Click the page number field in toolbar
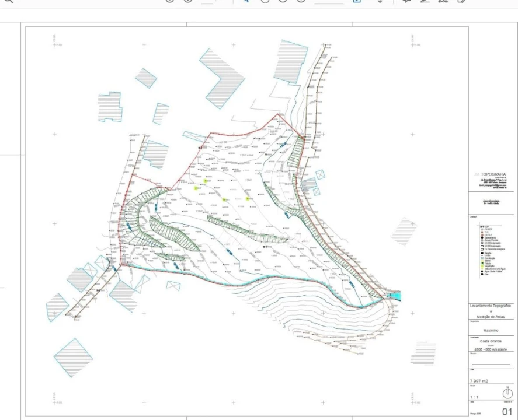 coord(209,2)
